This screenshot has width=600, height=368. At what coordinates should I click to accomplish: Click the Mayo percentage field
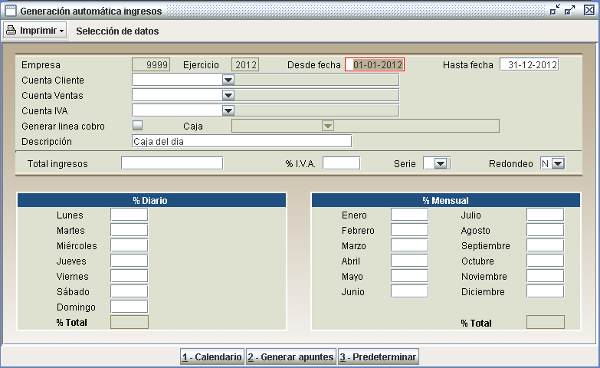[409, 276]
